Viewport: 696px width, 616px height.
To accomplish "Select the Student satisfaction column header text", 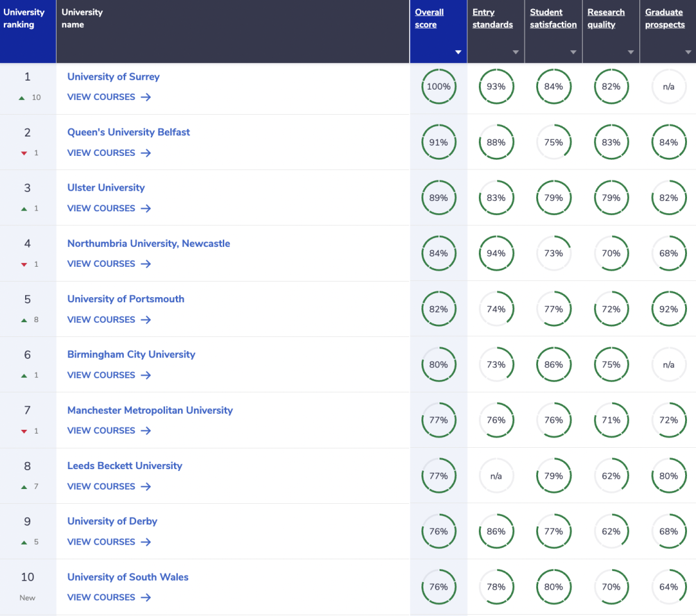I will (x=553, y=18).
